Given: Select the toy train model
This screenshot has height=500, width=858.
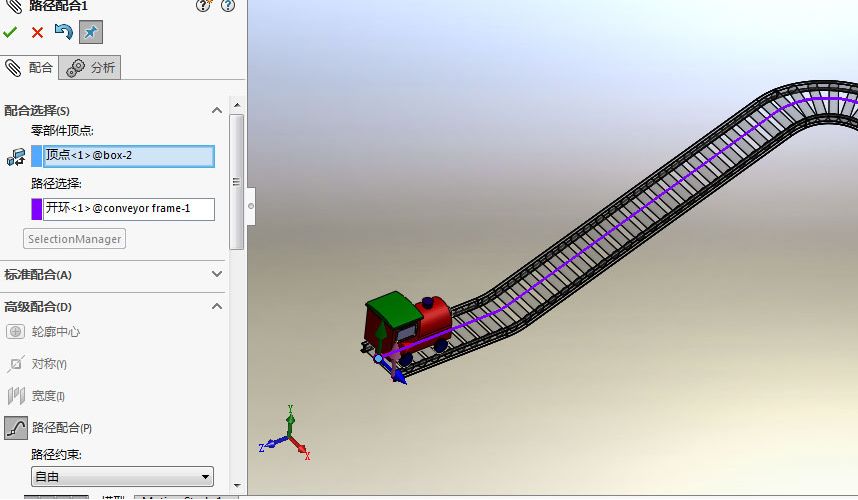Looking at the screenshot, I should (408, 331).
